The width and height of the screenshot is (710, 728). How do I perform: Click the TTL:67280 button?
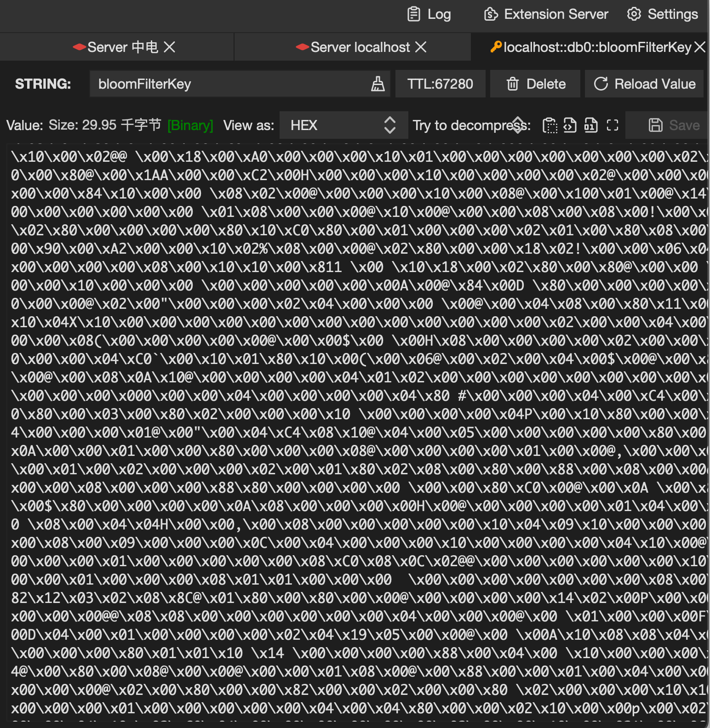click(440, 84)
